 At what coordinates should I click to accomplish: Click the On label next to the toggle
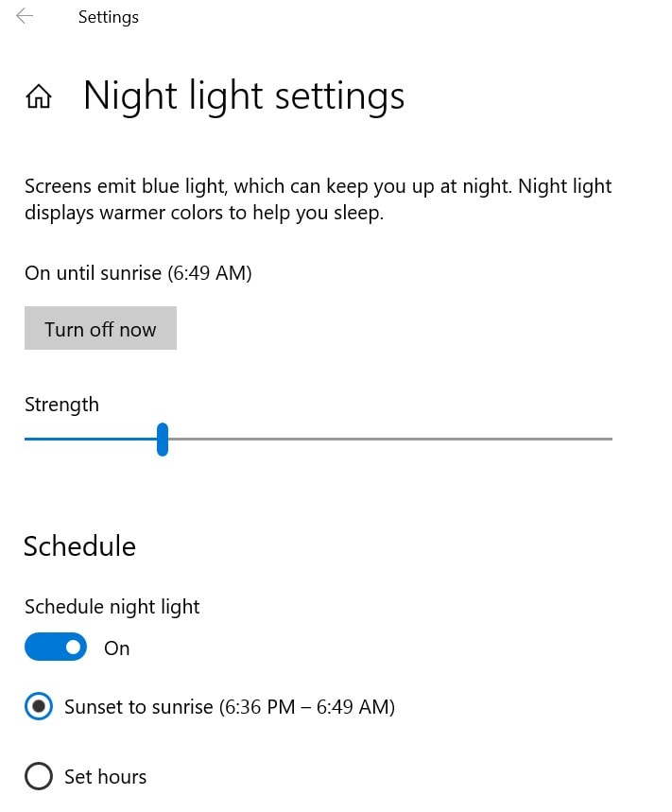[116, 648]
